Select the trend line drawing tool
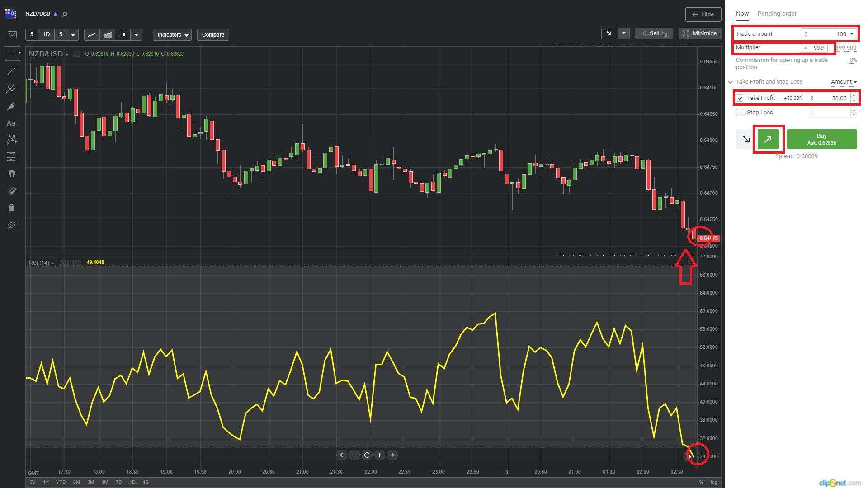Viewport: 868px width, 488px height. (x=11, y=71)
